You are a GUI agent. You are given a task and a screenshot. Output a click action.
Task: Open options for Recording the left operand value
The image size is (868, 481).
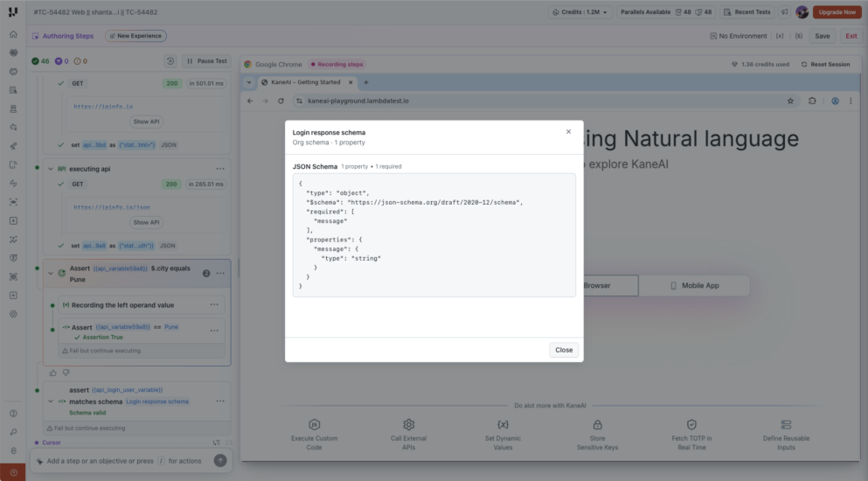[214, 305]
